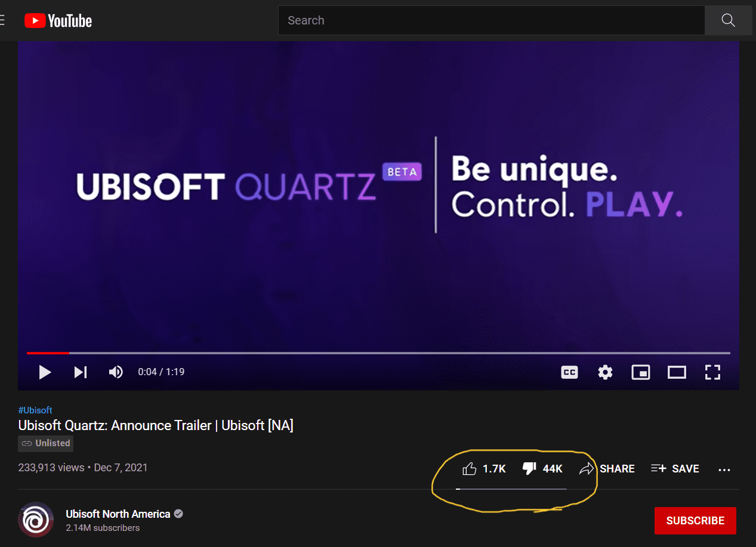
Task: Click the magnifier search button
Action: click(728, 20)
